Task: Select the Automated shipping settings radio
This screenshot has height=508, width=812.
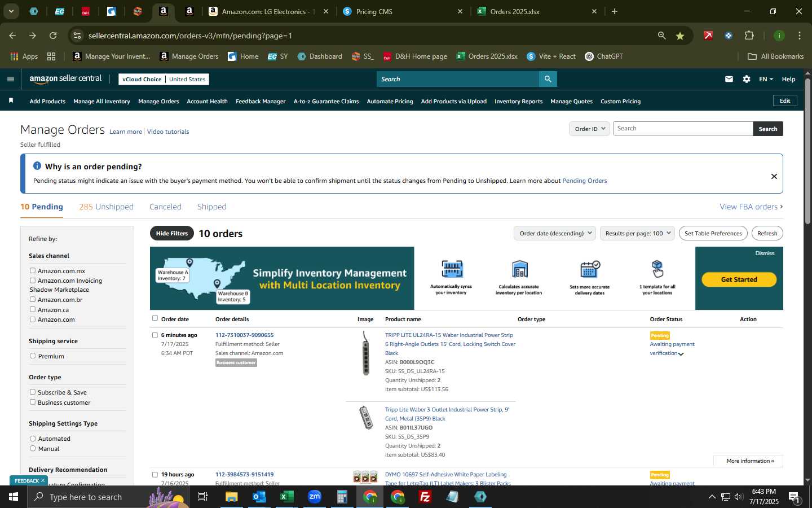Action: click(x=33, y=439)
